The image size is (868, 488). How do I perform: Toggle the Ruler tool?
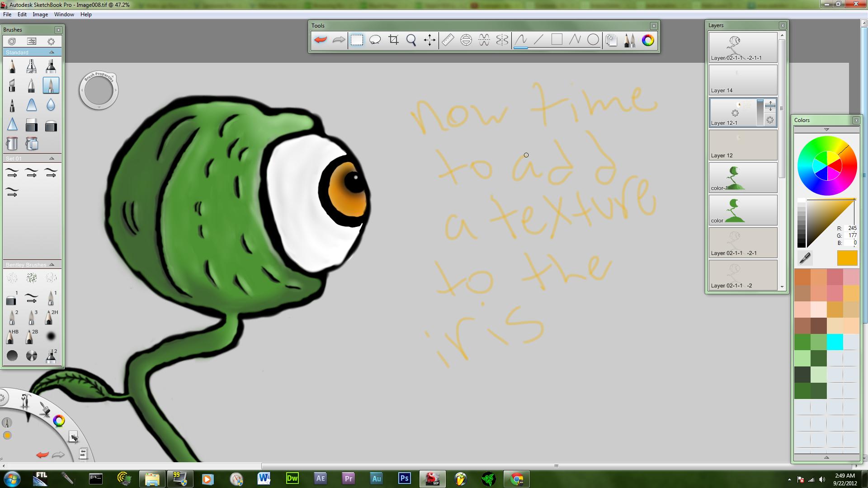point(448,40)
